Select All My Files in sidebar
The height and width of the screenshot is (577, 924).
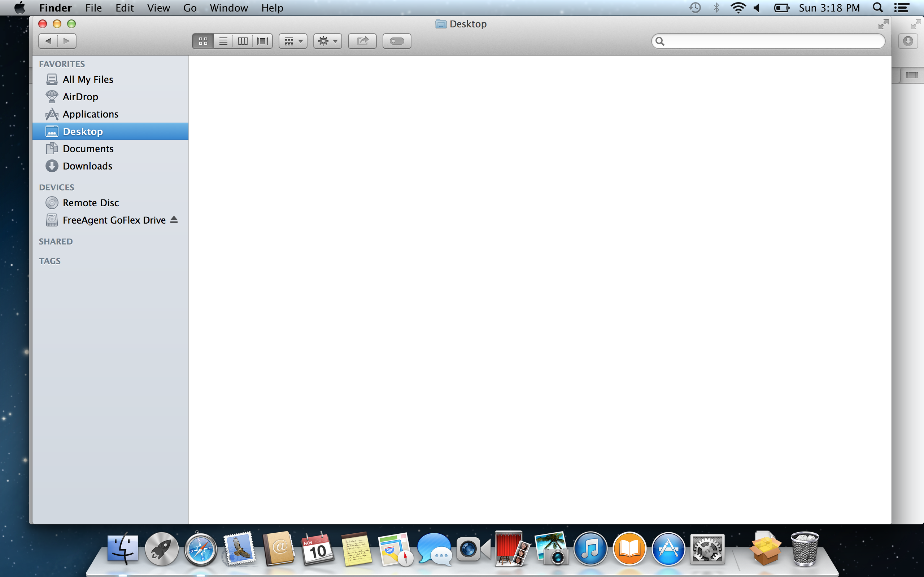(87, 79)
